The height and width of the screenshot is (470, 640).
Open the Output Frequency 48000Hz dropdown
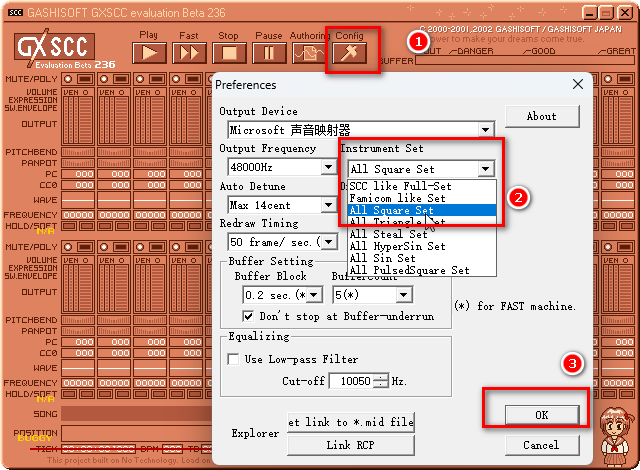[328, 167]
